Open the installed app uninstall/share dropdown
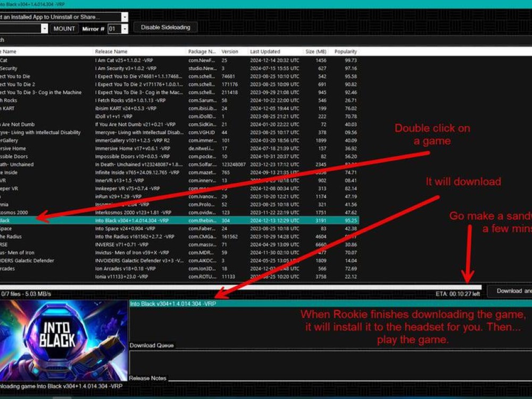The image size is (532, 399). click(124, 17)
